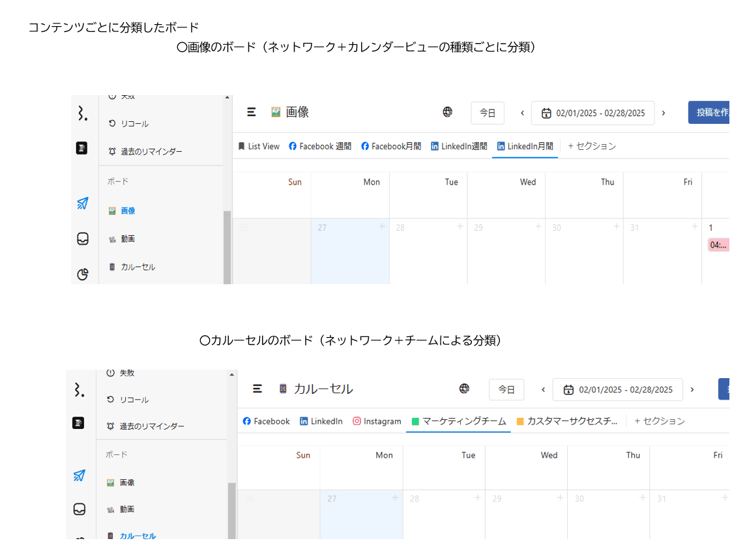This screenshot has height=560, width=747.
Task: Click the 過去のリマインダー alarm item in the upper panel
Action: (x=145, y=151)
